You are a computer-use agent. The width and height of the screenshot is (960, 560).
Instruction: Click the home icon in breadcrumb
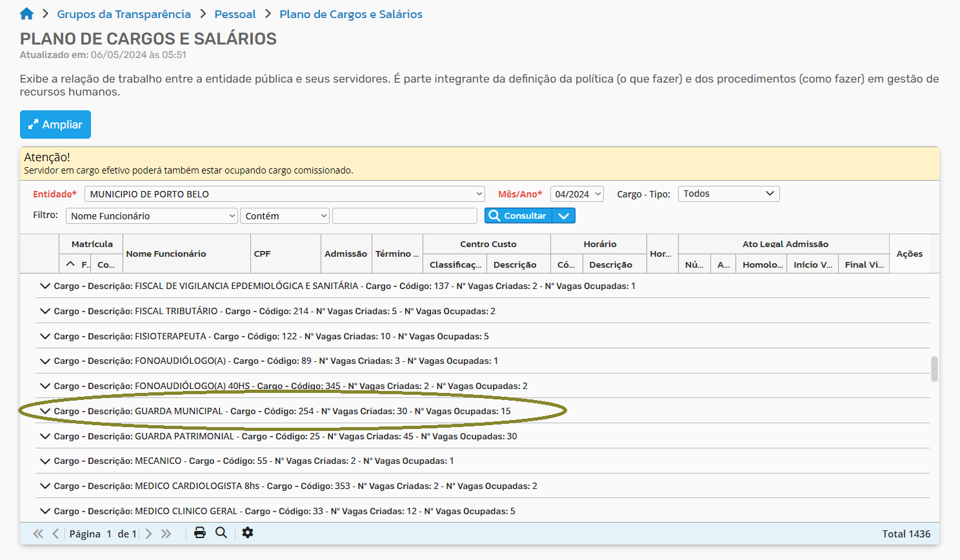point(26,14)
